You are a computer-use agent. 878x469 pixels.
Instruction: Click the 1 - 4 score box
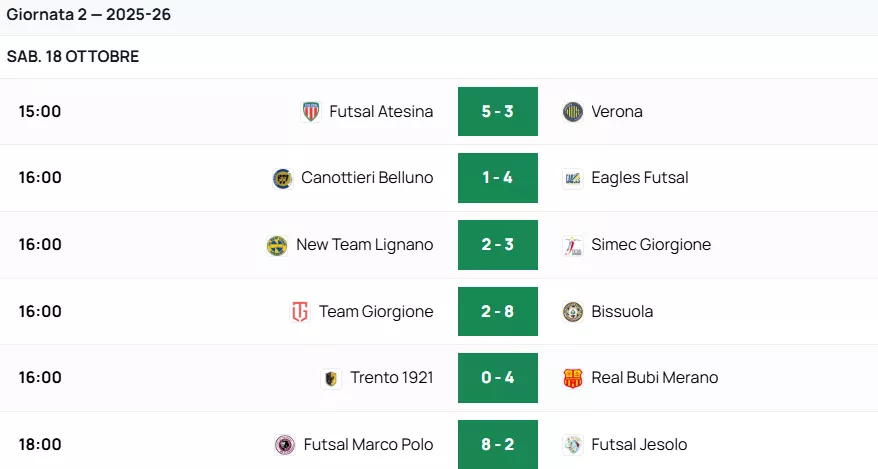coord(498,178)
